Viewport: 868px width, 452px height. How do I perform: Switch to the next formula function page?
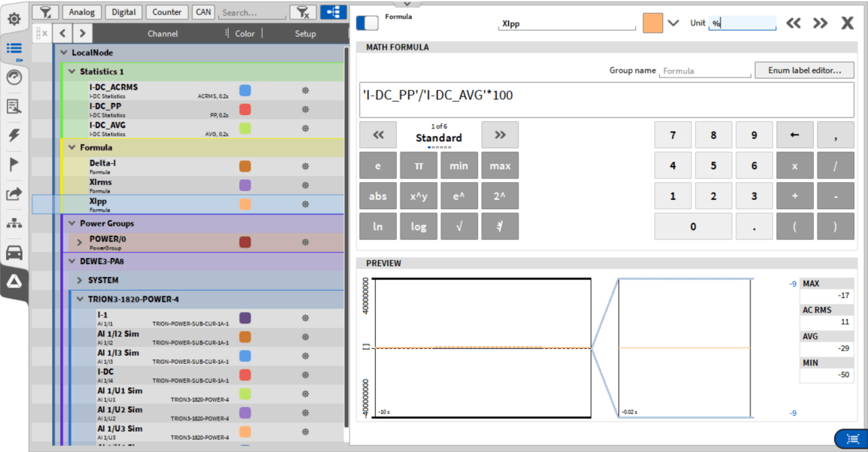(499, 135)
